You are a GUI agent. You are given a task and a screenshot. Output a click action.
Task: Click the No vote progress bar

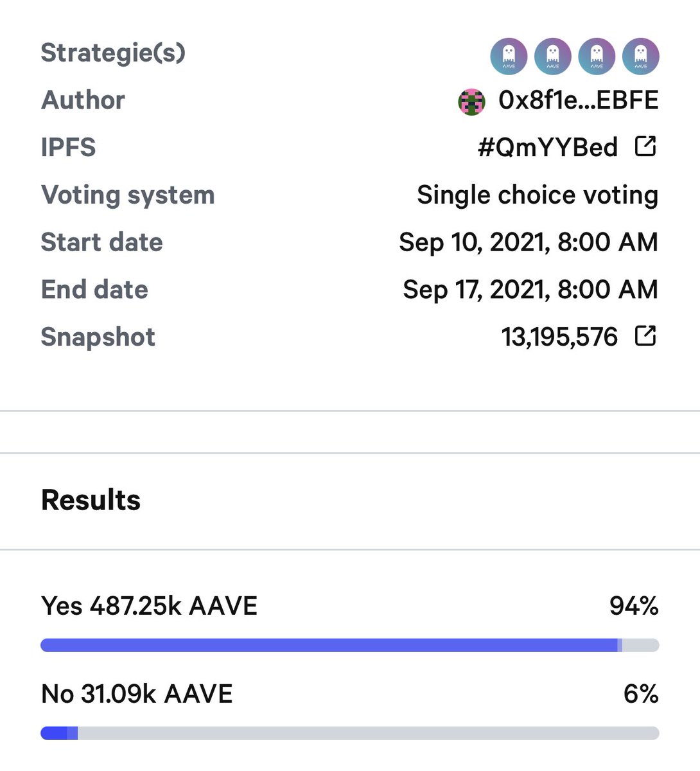pyautogui.click(x=349, y=733)
